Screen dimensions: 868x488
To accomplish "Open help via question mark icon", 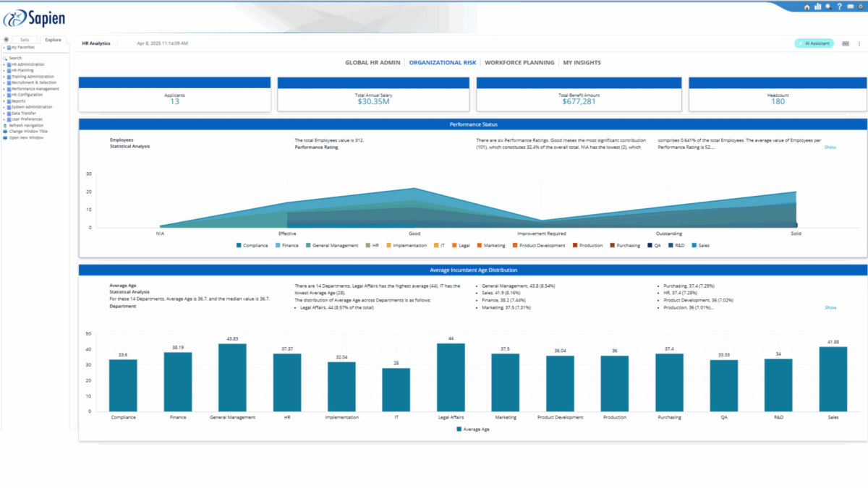I will coord(839,7).
